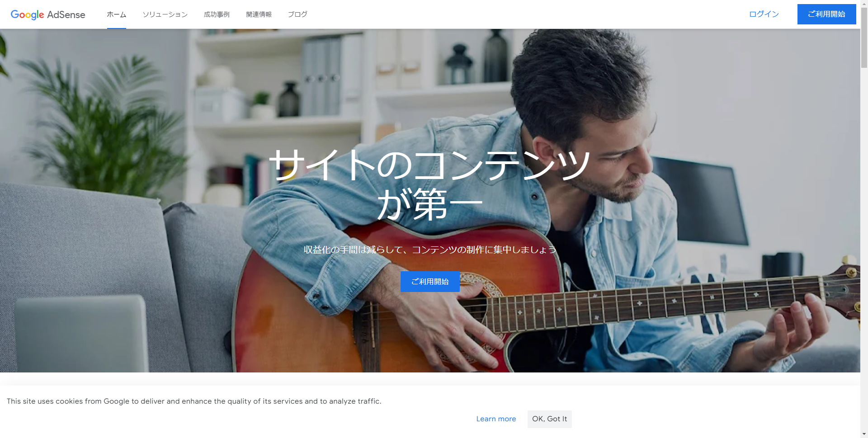This screenshot has height=438, width=868.
Task: Click the ご利用開始 button below the hero subtitle
Action: click(x=430, y=282)
